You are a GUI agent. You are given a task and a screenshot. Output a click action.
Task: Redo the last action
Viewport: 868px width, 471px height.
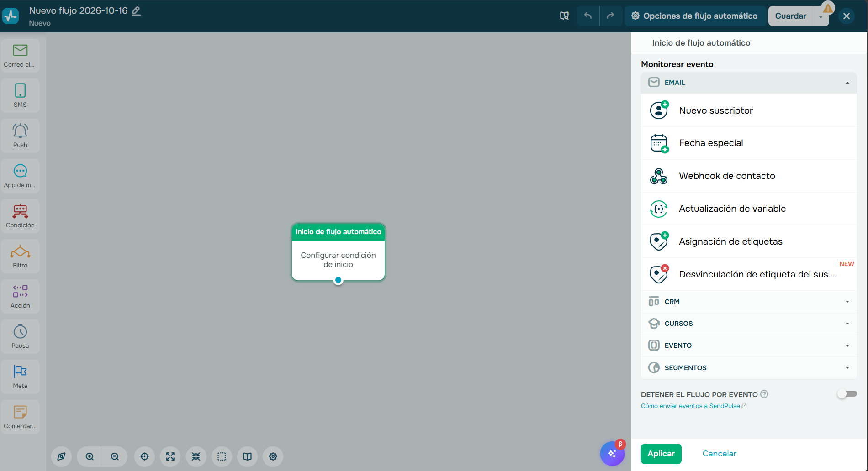(x=610, y=16)
